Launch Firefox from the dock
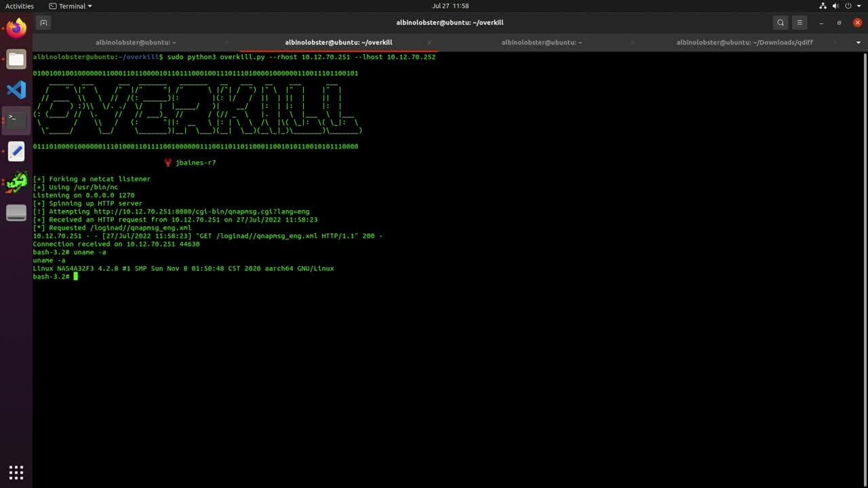The image size is (868, 488). 16,28
